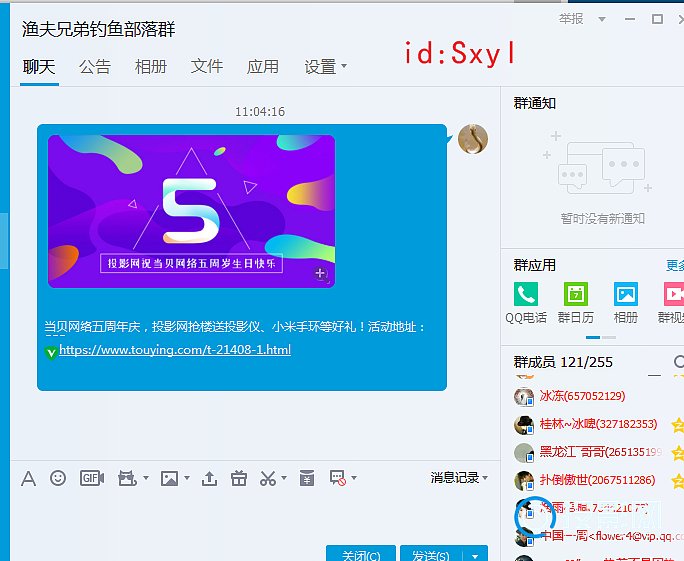The image size is (684, 561).
Task: Select member 扑倒傲世(2067511286)
Action: [x=597, y=480]
